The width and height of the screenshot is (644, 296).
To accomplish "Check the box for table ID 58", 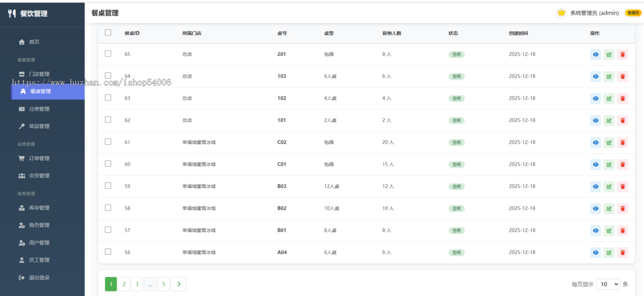I will [x=108, y=208].
